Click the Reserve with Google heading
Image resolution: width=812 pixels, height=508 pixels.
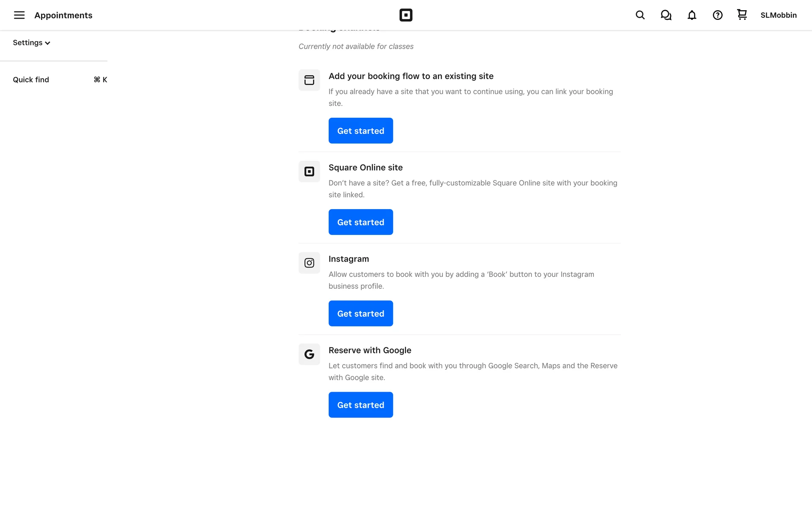(370, 351)
